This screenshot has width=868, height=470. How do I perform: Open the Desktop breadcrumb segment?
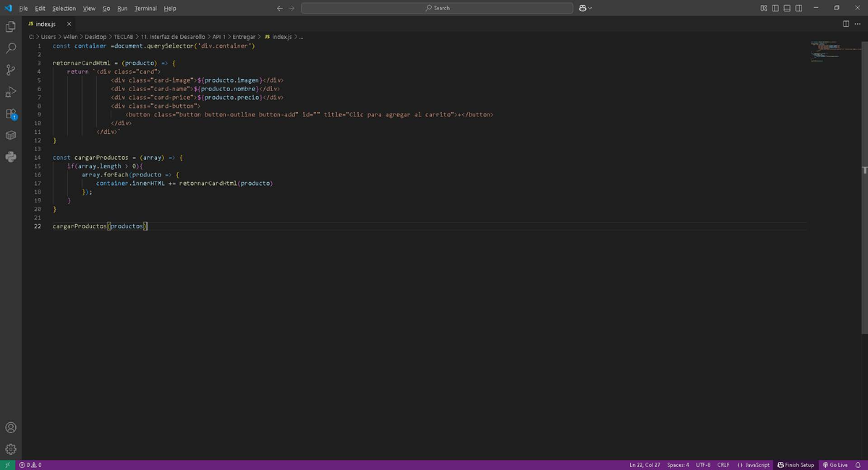click(95, 37)
